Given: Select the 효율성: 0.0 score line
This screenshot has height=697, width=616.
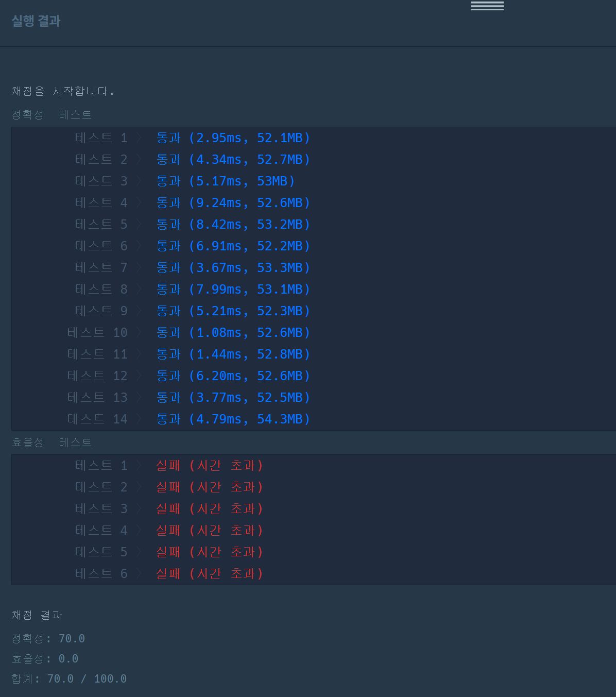Looking at the screenshot, I should (45, 658).
